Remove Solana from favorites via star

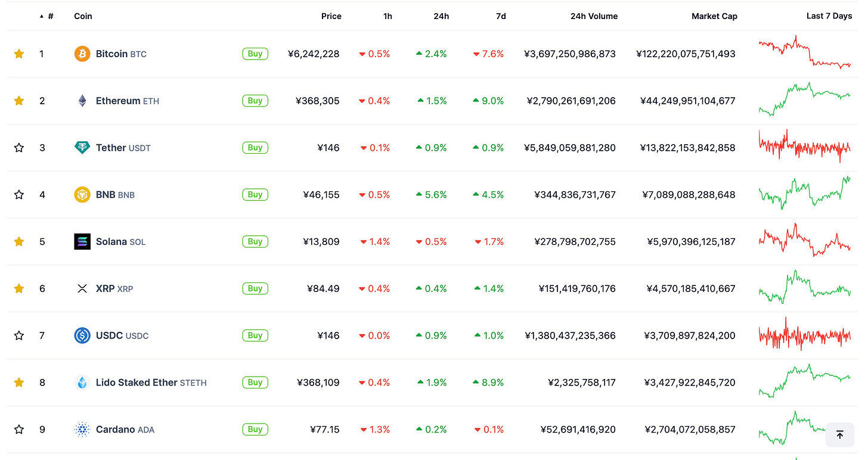tap(19, 241)
